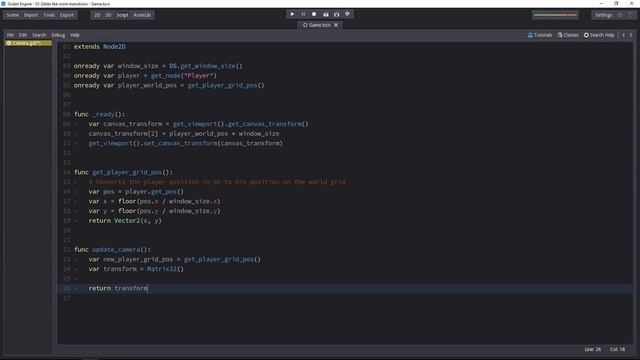Click the Search Help button
The height and width of the screenshot is (360, 640).
tap(599, 35)
